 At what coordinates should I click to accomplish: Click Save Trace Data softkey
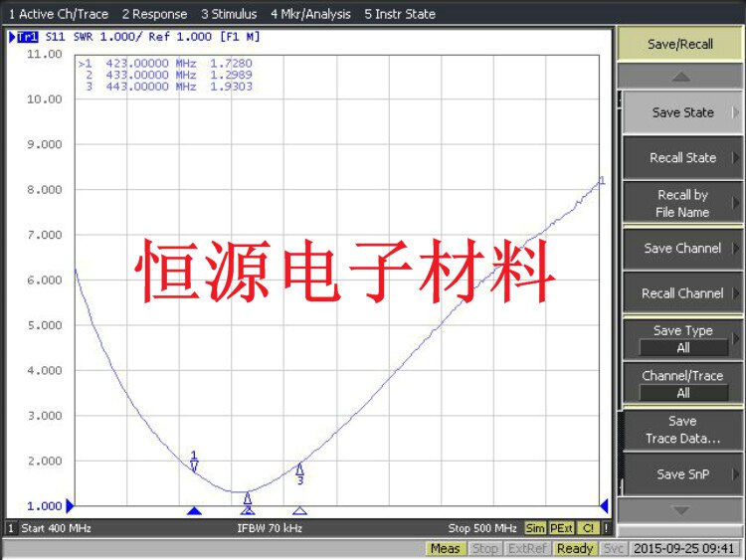(x=682, y=430)
